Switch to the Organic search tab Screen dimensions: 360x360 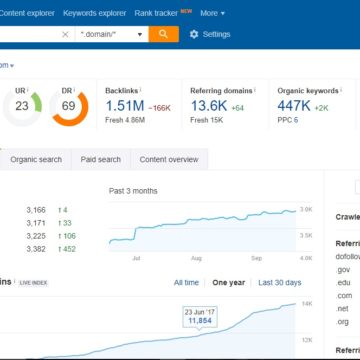(x=36, y=159)
